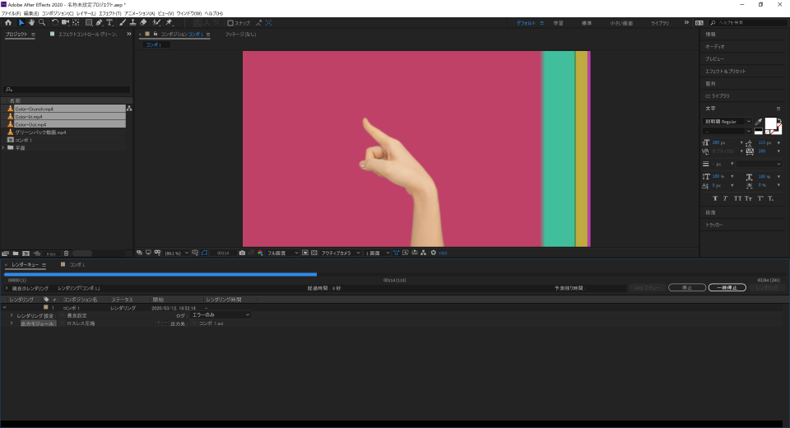
Task: Select the Zoom magnifier tool
Action: (x=42, y=23)
